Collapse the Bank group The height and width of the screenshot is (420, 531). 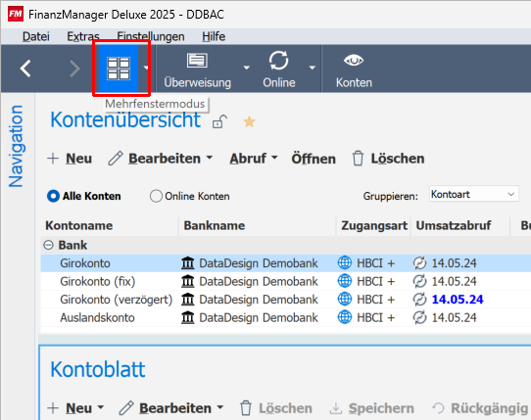click(49, 245)
